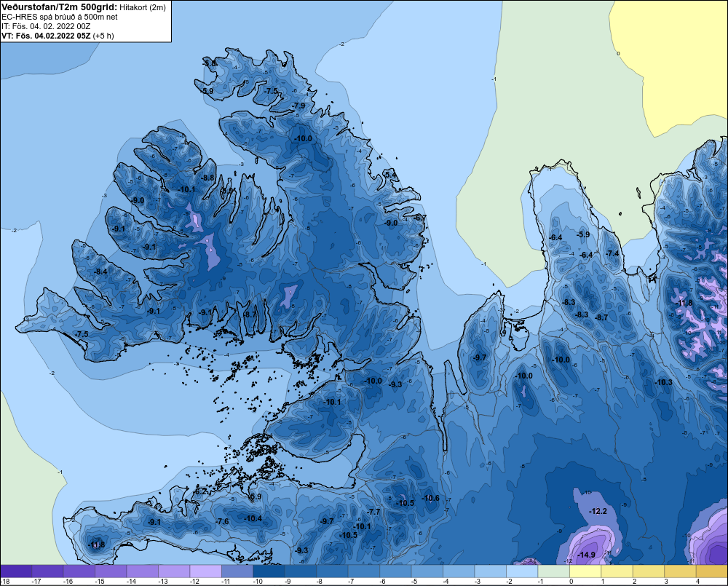Click the orange legend swatch right of 4
Viewport: 728px width, 586px height.
click(712, 571)
